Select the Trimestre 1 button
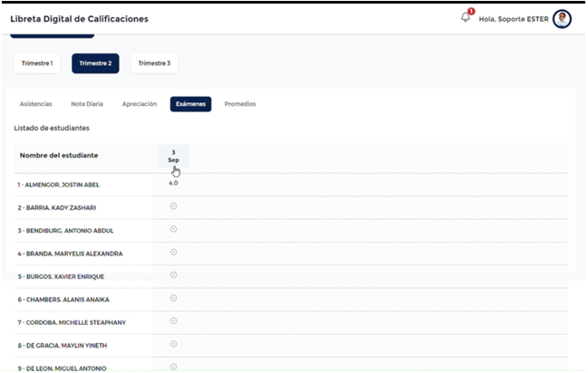This screenshot has width=588, height=373. click(37, 63)
